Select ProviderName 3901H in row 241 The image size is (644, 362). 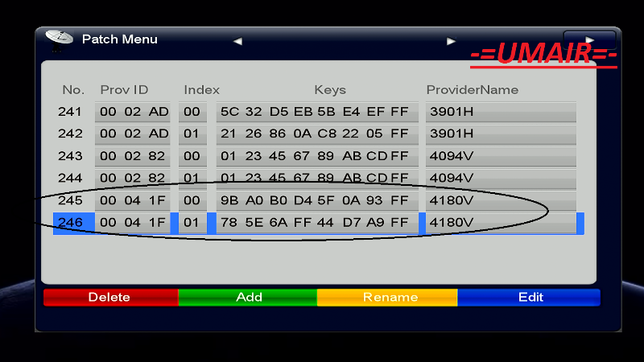501,112
